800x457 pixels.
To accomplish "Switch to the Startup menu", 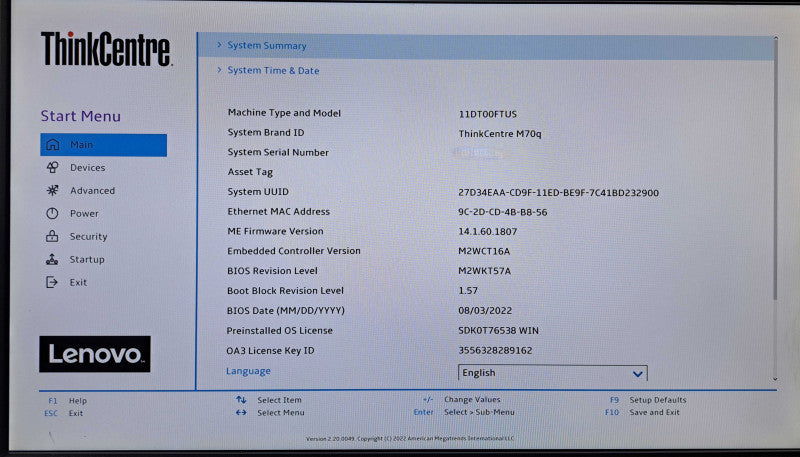I will coord(87,260).
